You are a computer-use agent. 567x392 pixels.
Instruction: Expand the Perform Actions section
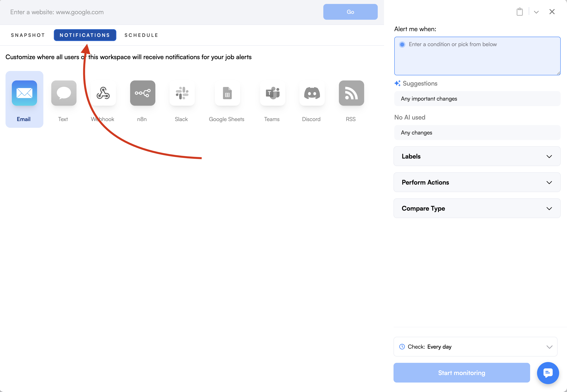click(477, 182)
